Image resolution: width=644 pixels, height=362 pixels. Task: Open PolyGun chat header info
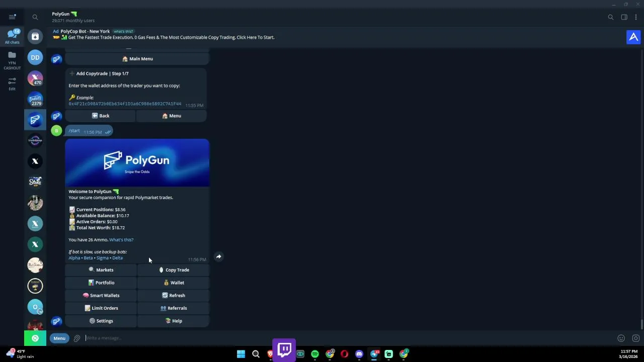pyautogui.click(x=73, y=17)
